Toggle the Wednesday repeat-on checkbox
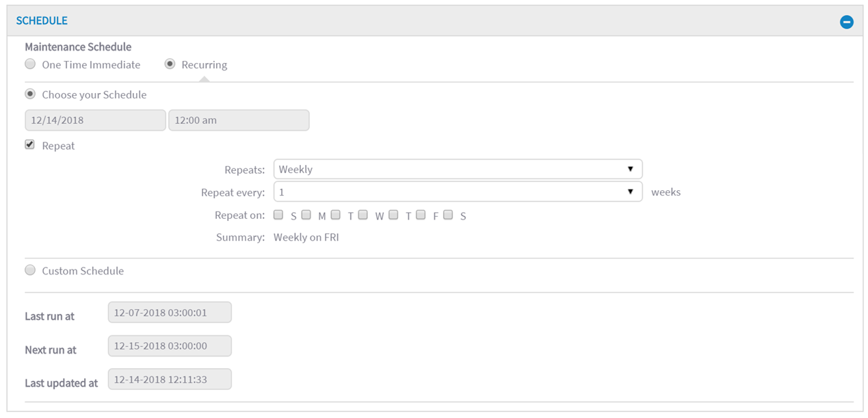The width and height of the screenshot is (868, 418). [x=363, y=215]
